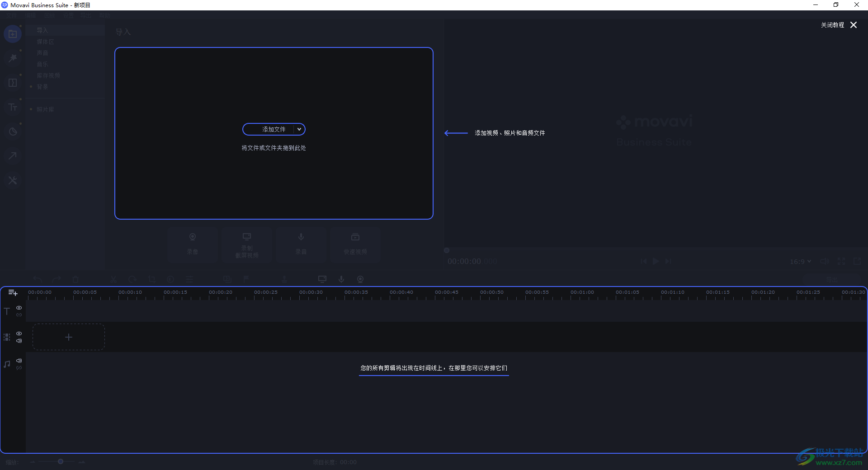
Task: Click the dashed add-clip placeholder on video track
Action: (69, 337)
